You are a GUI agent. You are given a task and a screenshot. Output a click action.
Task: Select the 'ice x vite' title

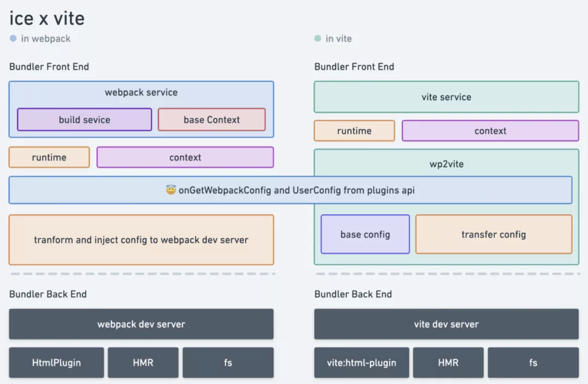pos(47,19)
